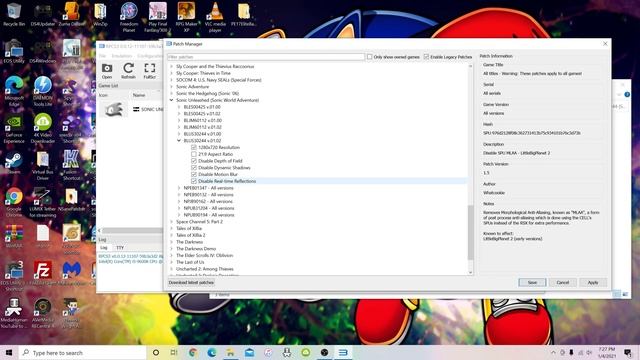Screen dimensions: 640x360
Task: Expand the Sonic Adventure node
Action: pos(171,87)
